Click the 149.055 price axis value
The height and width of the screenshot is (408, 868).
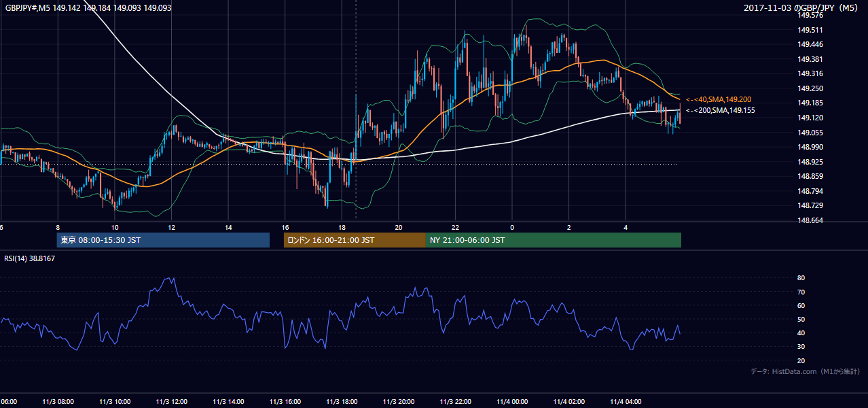pos(811,133)
